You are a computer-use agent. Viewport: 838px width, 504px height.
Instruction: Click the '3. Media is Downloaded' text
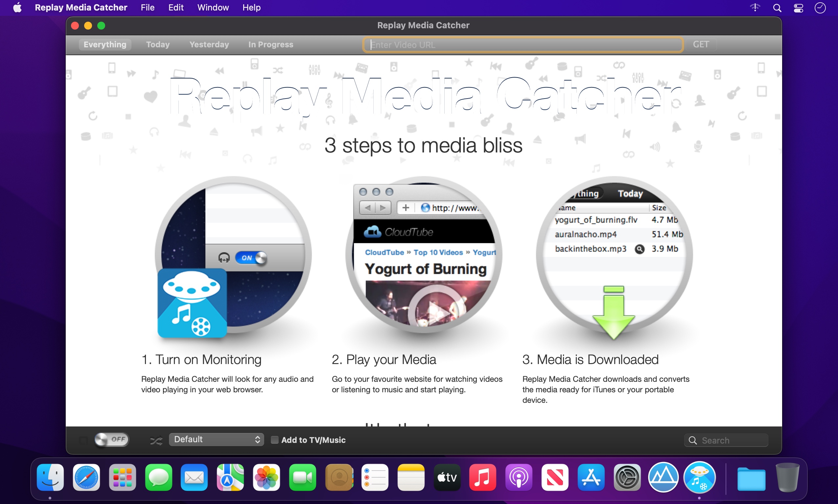590,359
